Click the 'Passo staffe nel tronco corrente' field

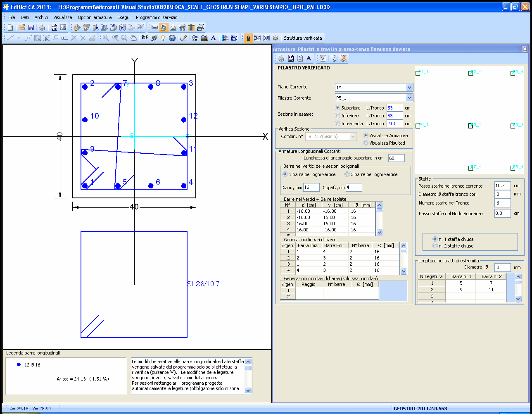[503, 186]
